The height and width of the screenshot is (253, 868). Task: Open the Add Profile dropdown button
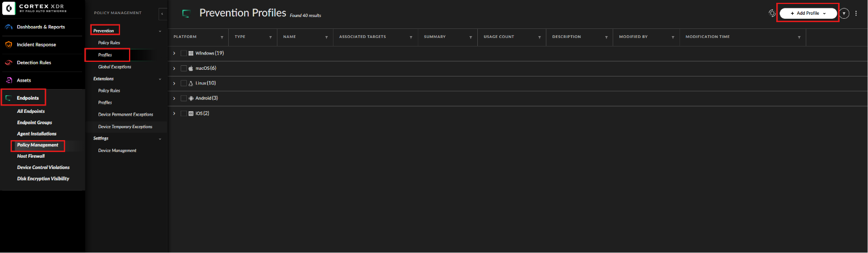(x=808, y=13)
